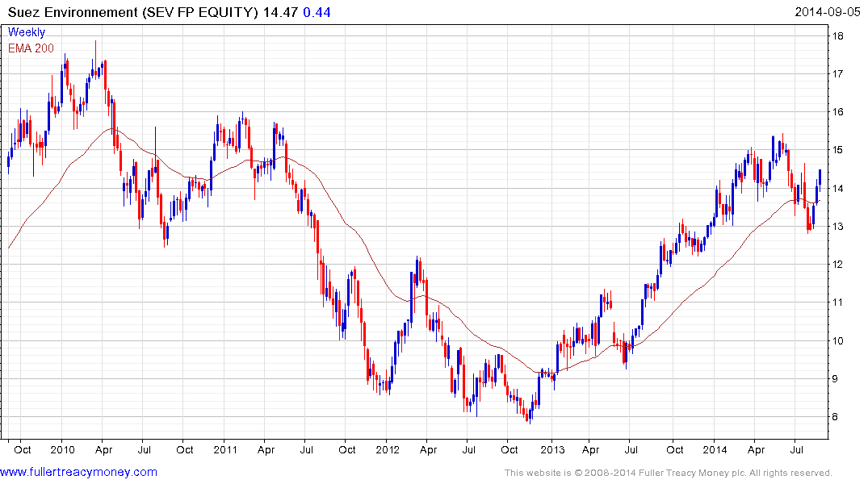The width and height of the screenshot is (868, 484).
Task: Click the EMA 200 legend label
Action: 31,48
